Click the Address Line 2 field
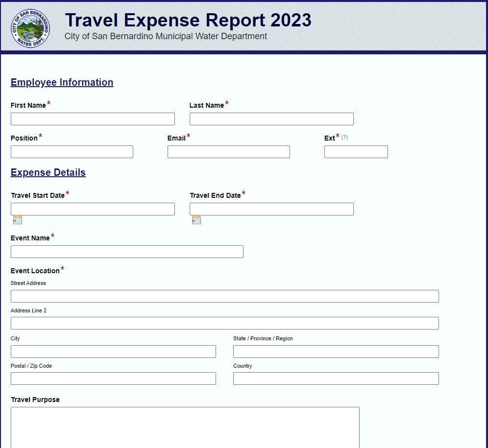 tap(224, 323)
